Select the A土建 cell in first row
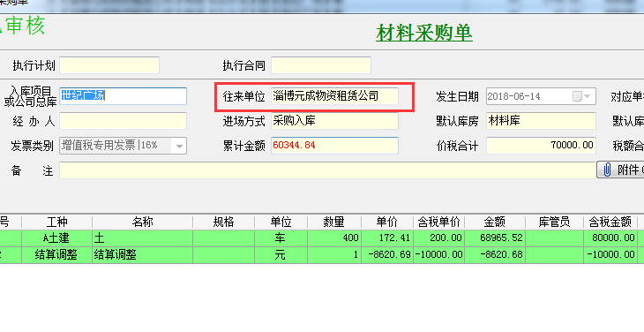The image size is (644, 332). [56, 238]
